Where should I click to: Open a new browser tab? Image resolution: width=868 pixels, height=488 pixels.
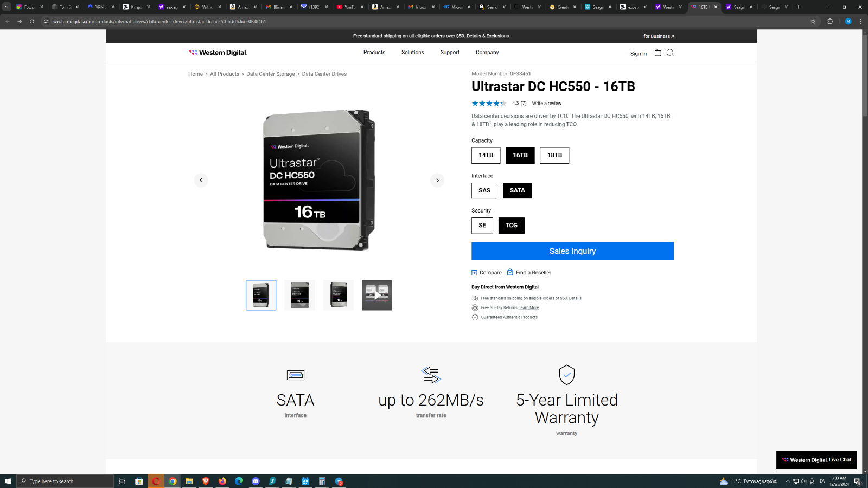click(x=799, y=7)
